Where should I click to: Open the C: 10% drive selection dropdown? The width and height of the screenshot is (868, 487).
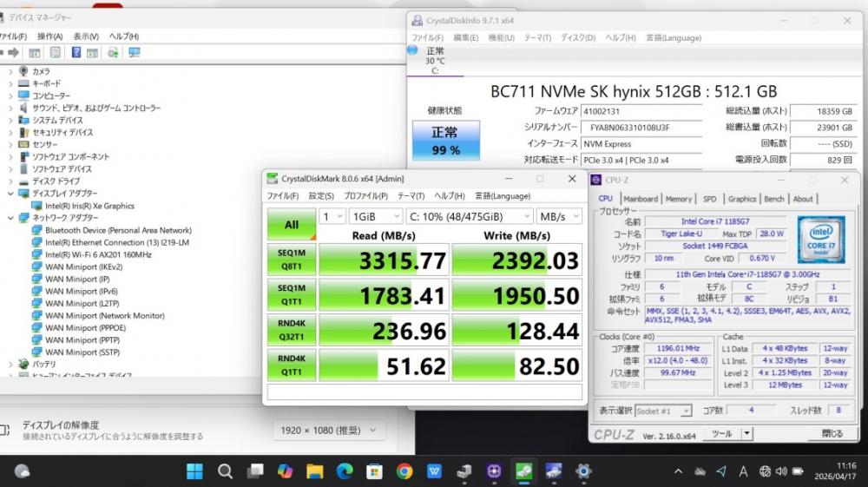pyautogui.click(x=470, y=216)
